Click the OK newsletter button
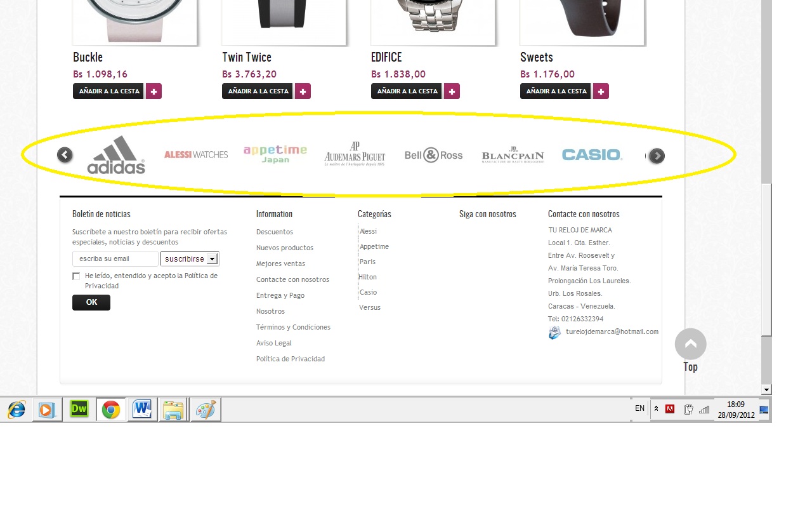812x508 pixels. click(x=91, y=302)
